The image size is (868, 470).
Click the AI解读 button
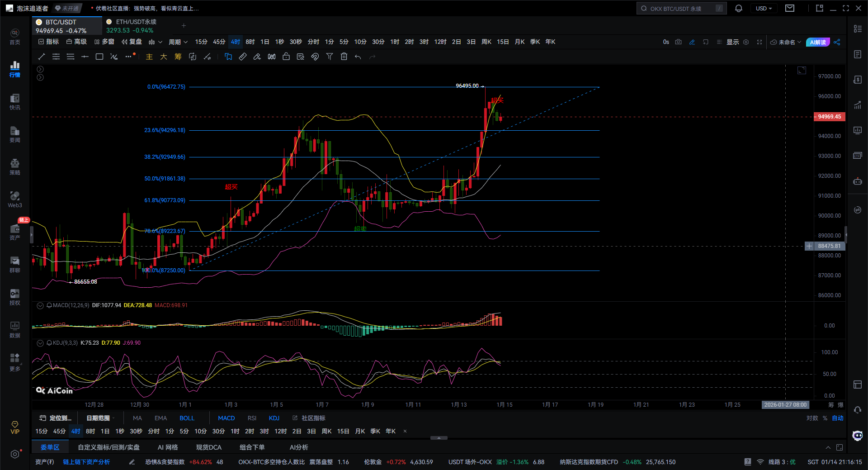click(817, 42)
